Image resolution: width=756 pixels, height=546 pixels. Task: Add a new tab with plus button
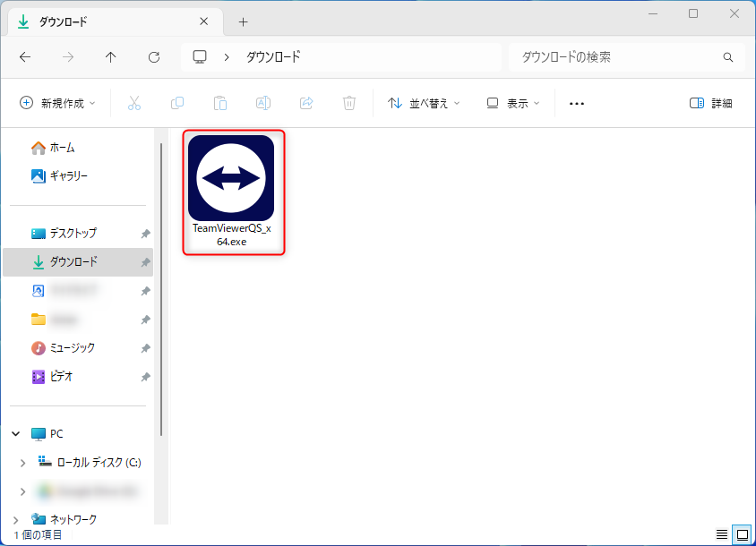tap(243, 21)
